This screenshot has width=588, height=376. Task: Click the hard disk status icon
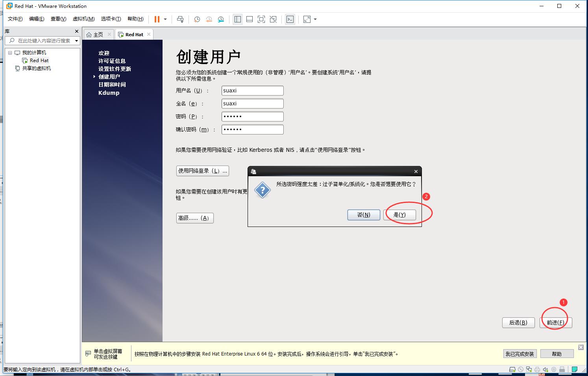(x=512, y=369)
